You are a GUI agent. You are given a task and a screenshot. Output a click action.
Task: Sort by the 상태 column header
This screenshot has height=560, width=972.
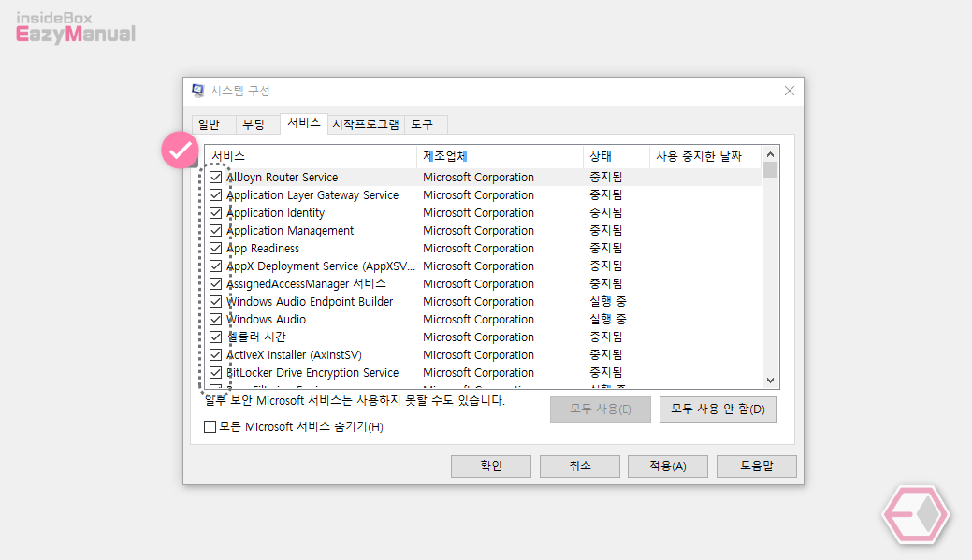tap(617, 157)
